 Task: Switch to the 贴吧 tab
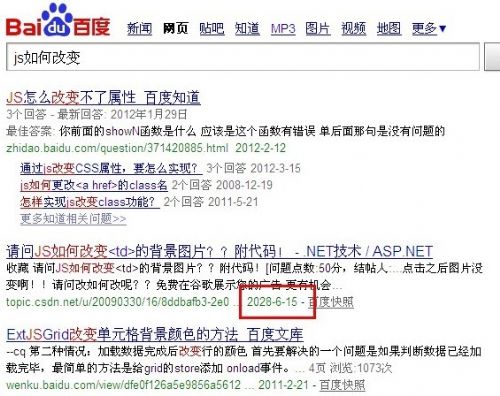211,29
